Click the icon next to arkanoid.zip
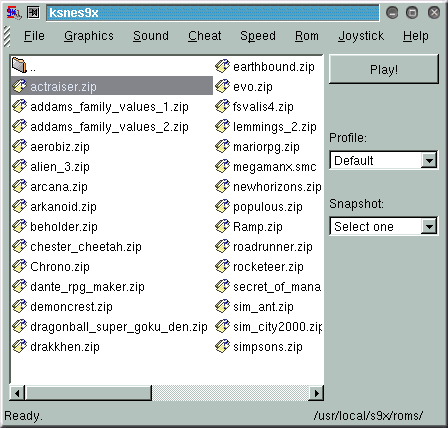 click(19, 207)
